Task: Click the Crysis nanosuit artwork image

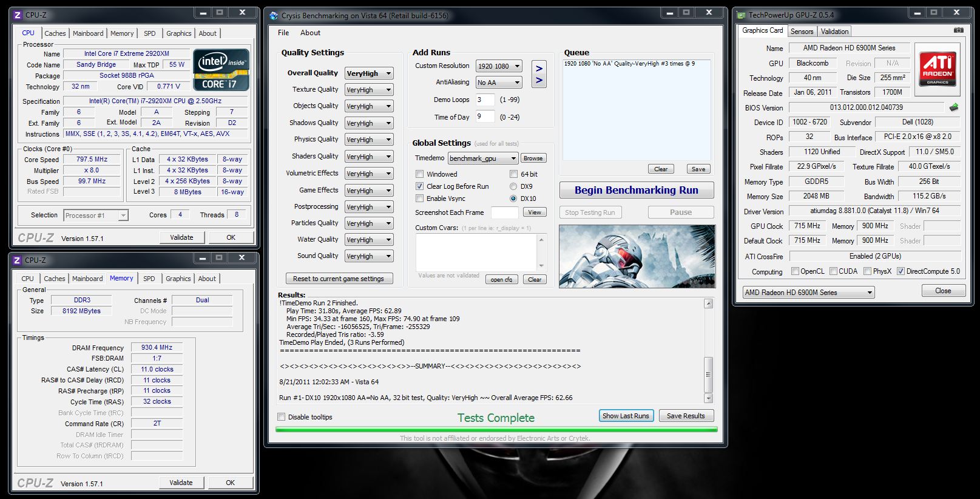Action: [x=637, y=256]
